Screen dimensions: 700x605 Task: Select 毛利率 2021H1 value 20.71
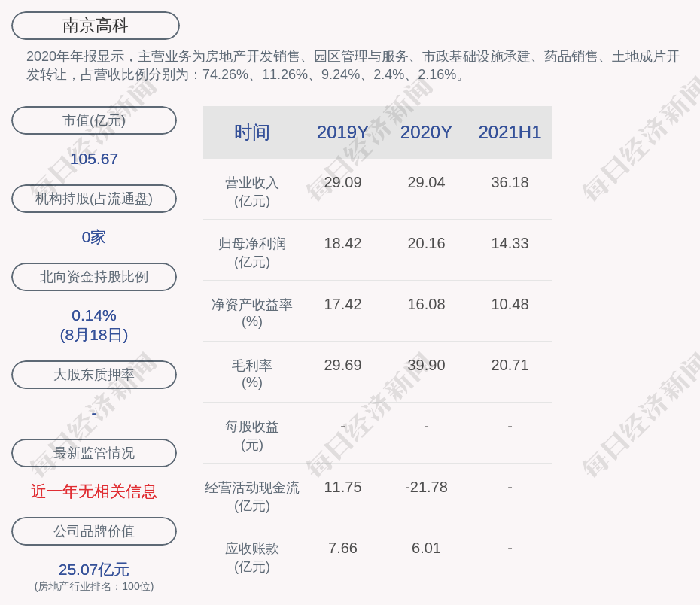[x=510, y=366]
